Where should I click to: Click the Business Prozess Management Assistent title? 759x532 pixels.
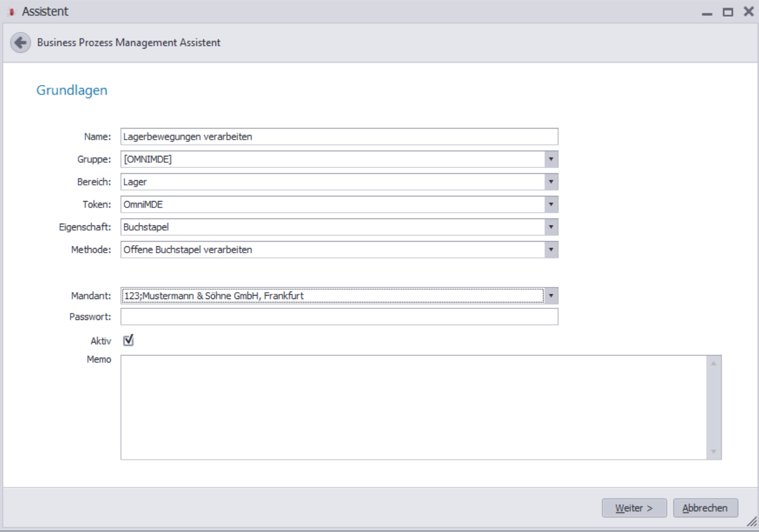coord(129,43)
